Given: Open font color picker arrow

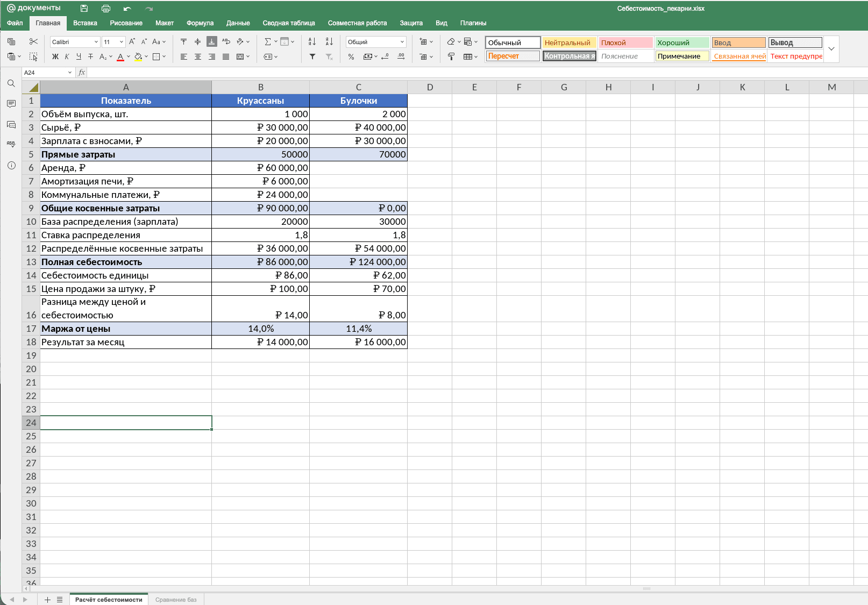Looking at the screenshot, I should [x=129, y=56].
